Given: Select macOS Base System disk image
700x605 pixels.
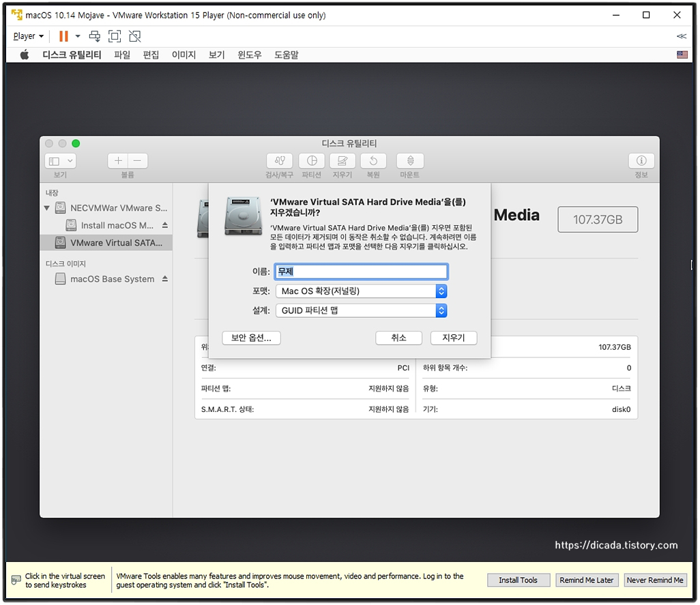Looking at the screenshot, I should (x=105, y=279).
